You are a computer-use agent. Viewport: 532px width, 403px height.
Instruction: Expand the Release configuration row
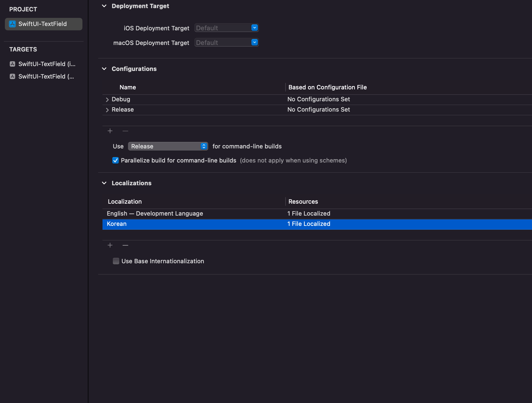[x=107, y=110]
